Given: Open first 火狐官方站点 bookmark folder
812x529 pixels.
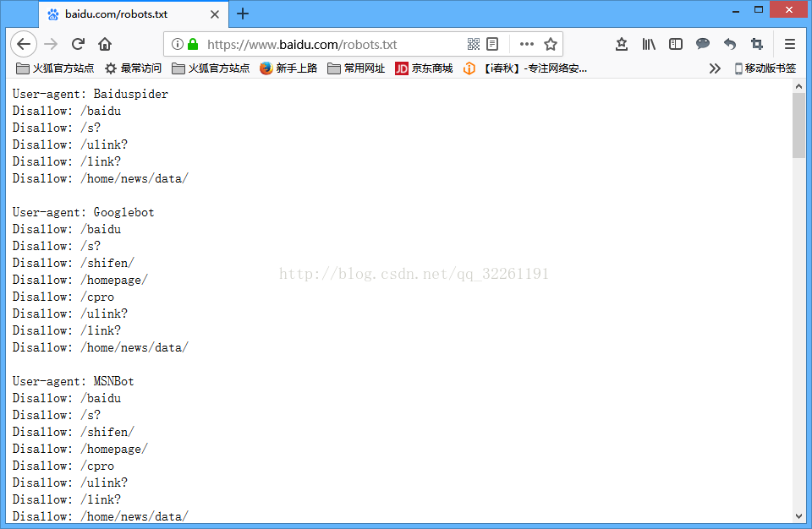Looking at the screenshot, I should (x=55, y=68).
